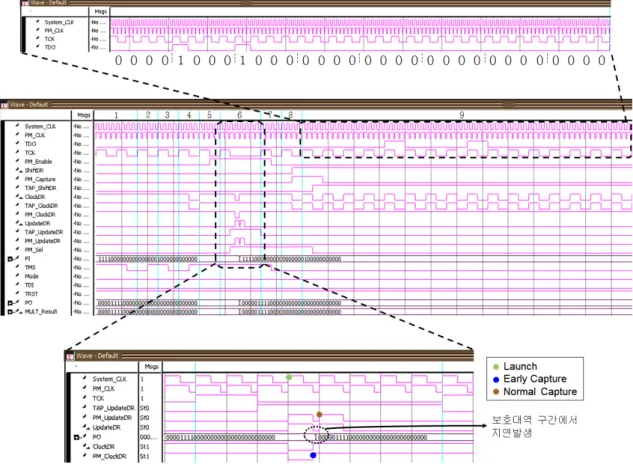Select PM_UpdateDR signal in bottom wave window

112,418
